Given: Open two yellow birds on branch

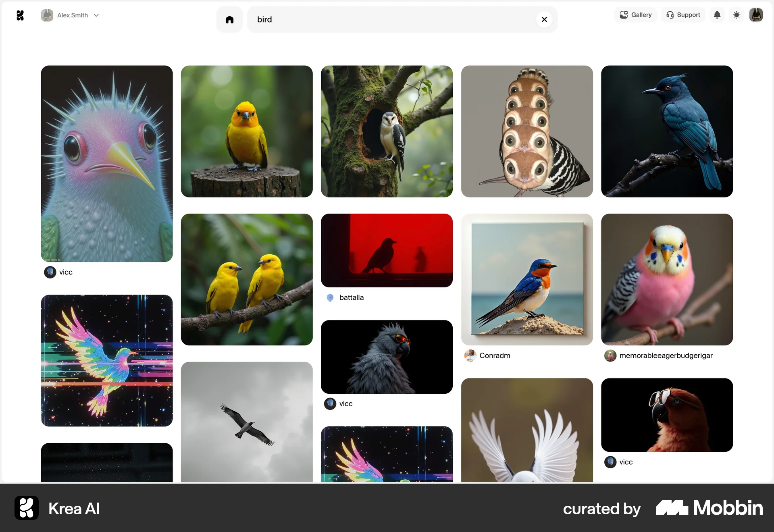Looking at the screenshot, I should coord(247,279).
